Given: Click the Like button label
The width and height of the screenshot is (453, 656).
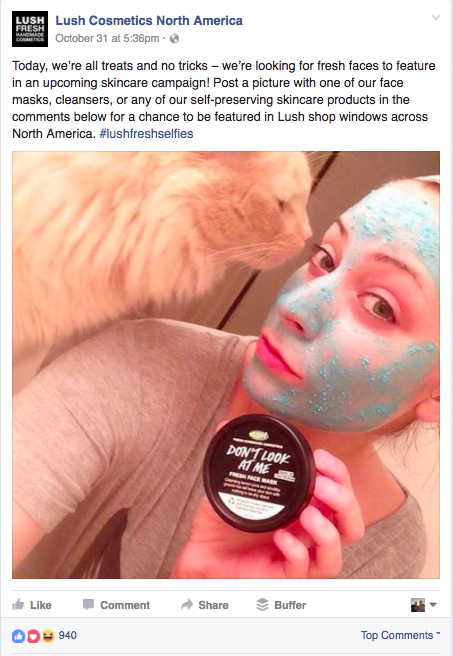Looking at the screenshot, I should (41, 605).
